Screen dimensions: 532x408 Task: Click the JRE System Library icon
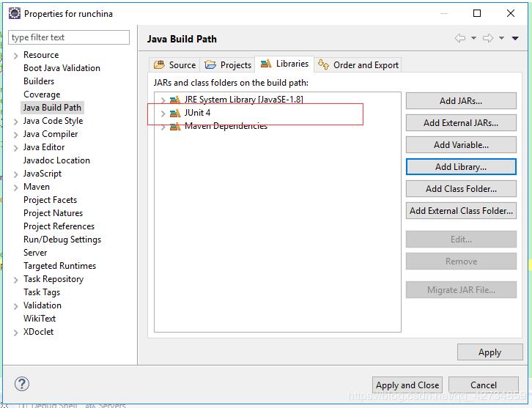(x=175, y=100)
